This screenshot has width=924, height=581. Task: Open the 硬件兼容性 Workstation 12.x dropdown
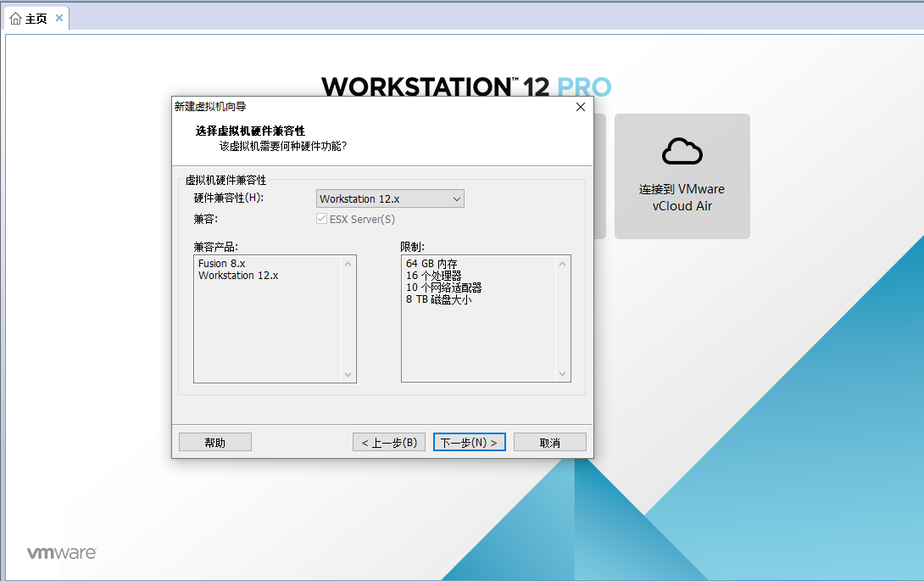390,198
